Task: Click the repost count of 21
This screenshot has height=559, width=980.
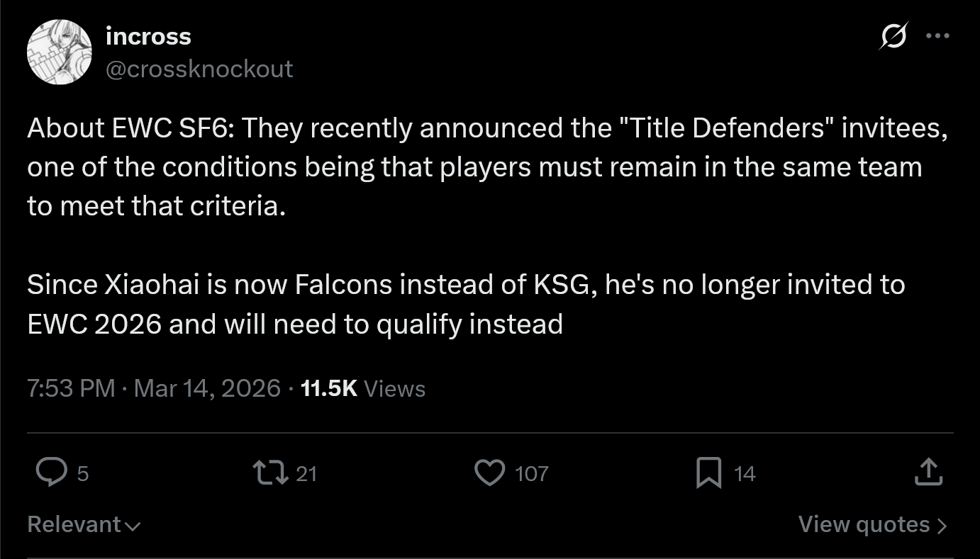Action: (306, 473)
